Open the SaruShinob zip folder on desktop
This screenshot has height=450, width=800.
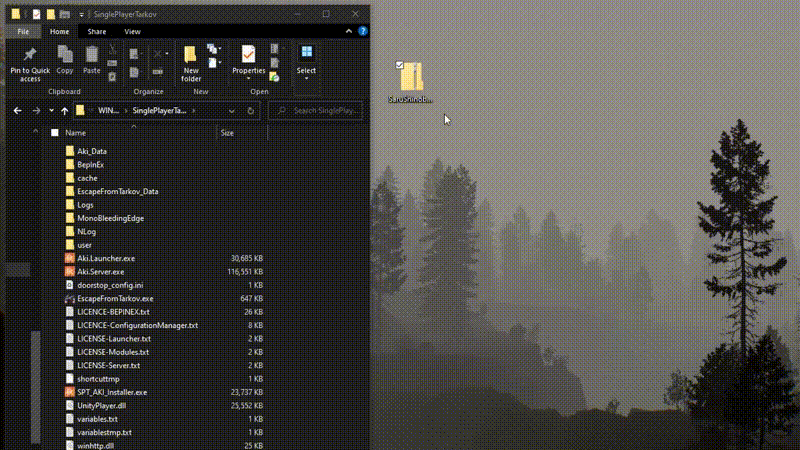(411, 82)
